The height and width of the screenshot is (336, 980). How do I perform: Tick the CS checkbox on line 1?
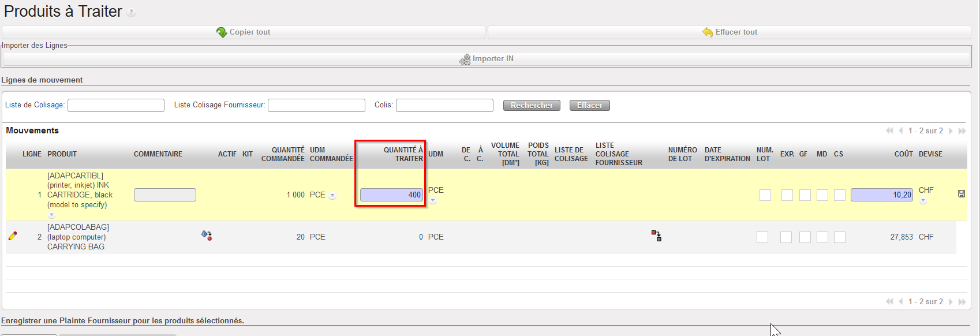[839, 195]
